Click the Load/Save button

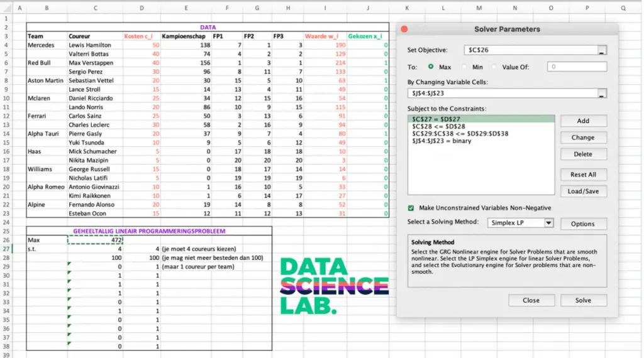click(x=583, y=191)
